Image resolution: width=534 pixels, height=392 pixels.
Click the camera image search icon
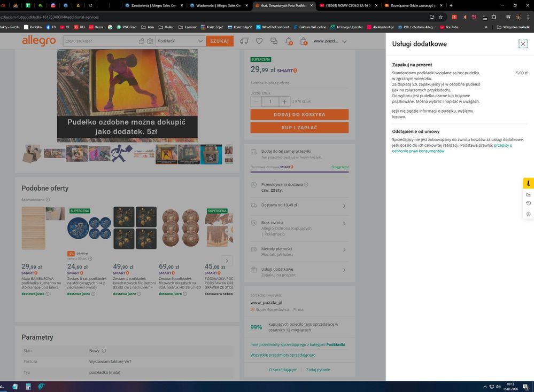coord(150,41)
